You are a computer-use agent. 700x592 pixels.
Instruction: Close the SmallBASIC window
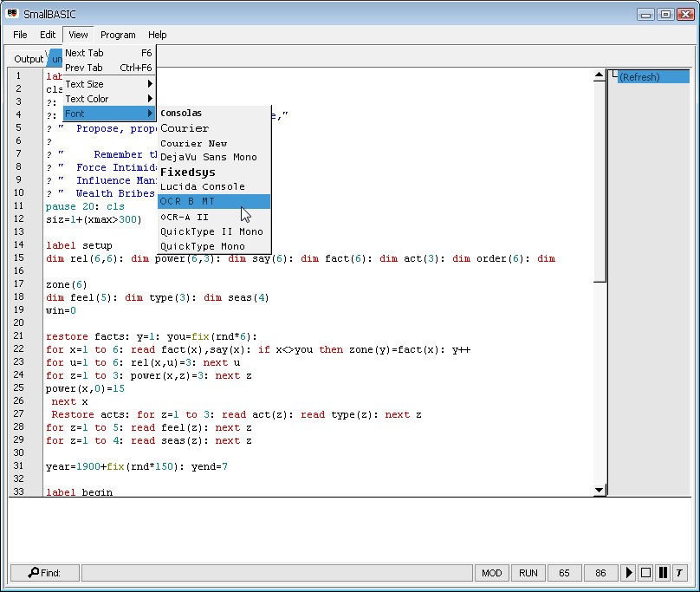pos(684,14)
